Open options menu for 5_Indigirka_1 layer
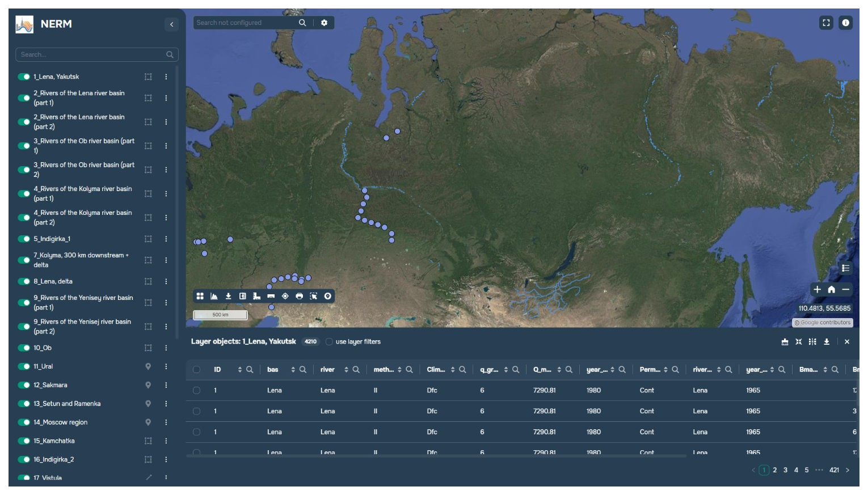868x495 pixels. pyautogui.click(x=166, y=239)
